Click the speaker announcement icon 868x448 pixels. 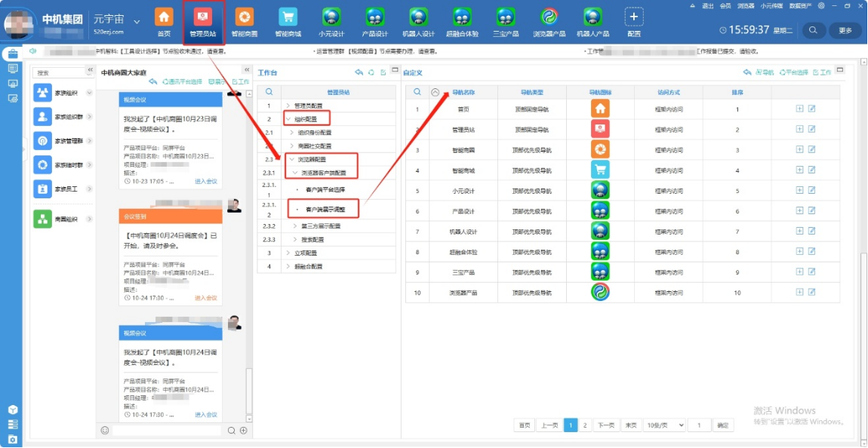32,51
